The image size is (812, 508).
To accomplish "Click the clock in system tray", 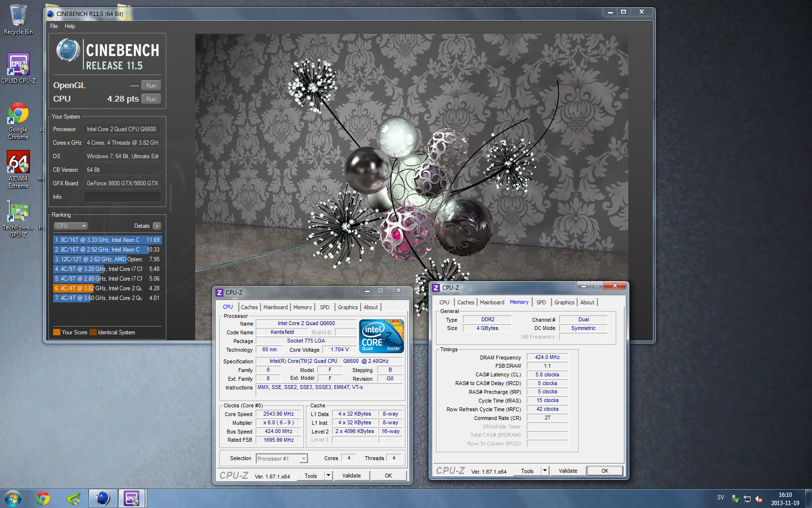I will (x=785, y=499).
